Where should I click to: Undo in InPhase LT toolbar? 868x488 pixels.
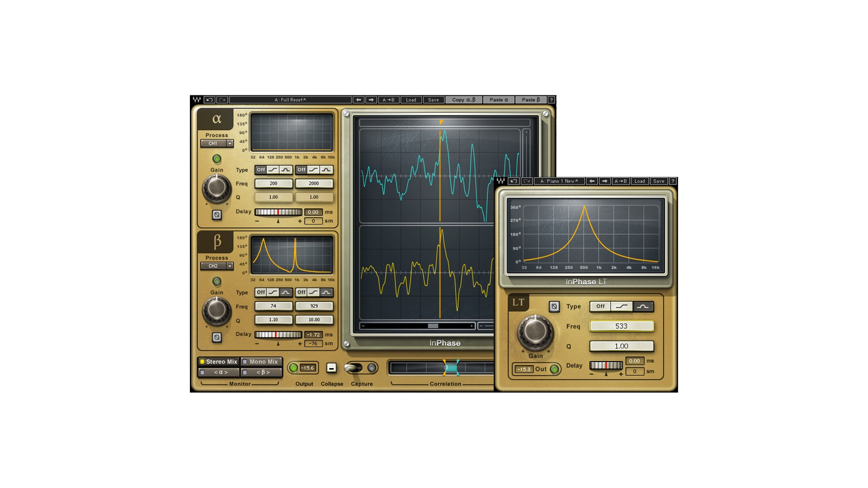point(514,181)
